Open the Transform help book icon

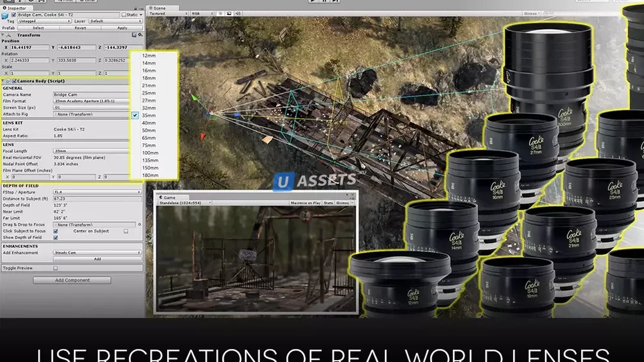click(134, 35)
